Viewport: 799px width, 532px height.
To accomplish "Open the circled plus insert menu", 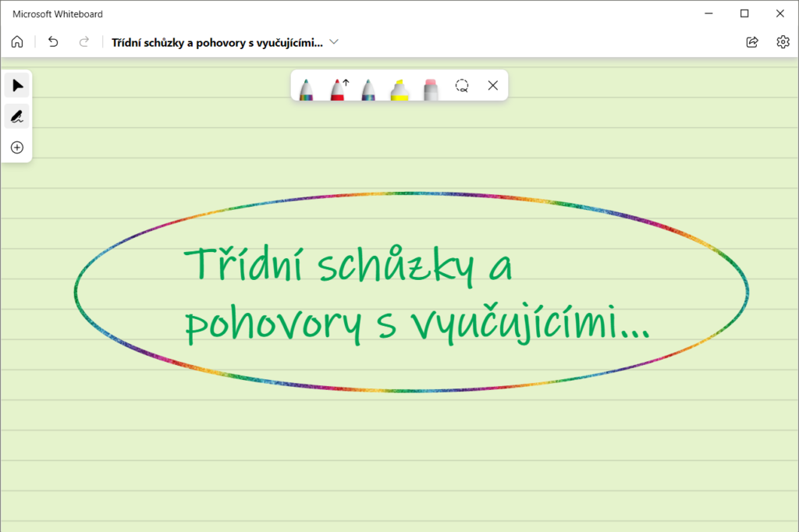I will click(x=17, y=147).
